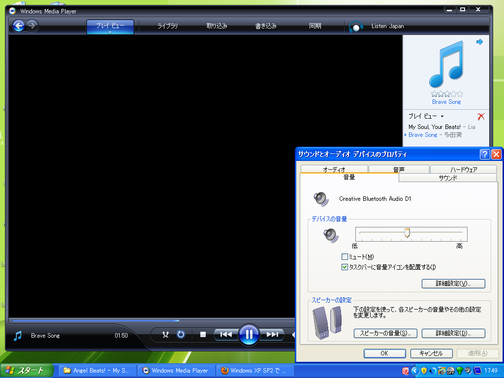Toggle repeat playback in Media Player
This screenshot has height=378, width=504.
coord(181,334)
